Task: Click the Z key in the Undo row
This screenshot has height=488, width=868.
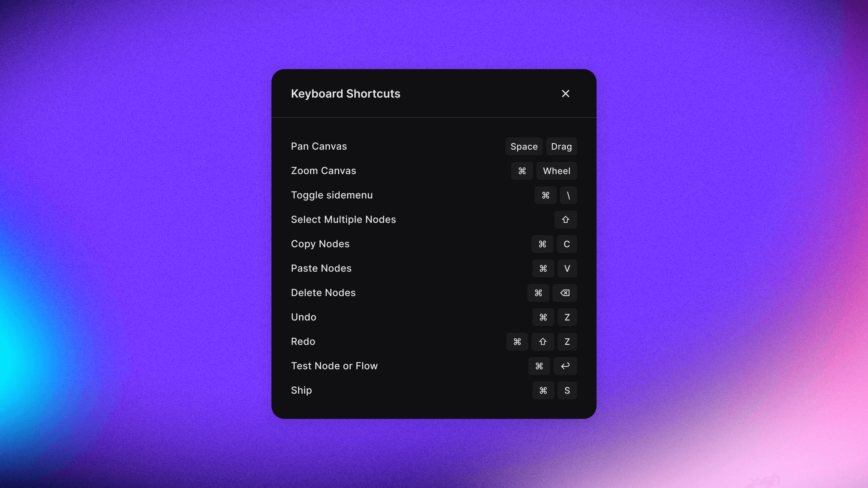Action: coord(567,317)
